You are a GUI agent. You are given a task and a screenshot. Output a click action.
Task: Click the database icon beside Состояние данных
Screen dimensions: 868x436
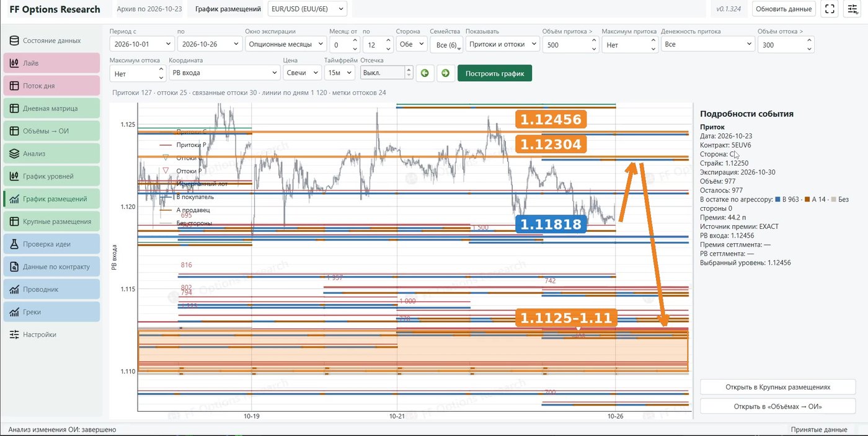pyautogui.click(x=14, y=41)
